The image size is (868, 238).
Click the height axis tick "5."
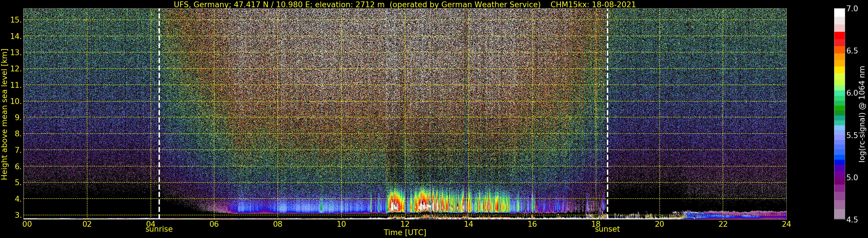click(x=18, y=183)
